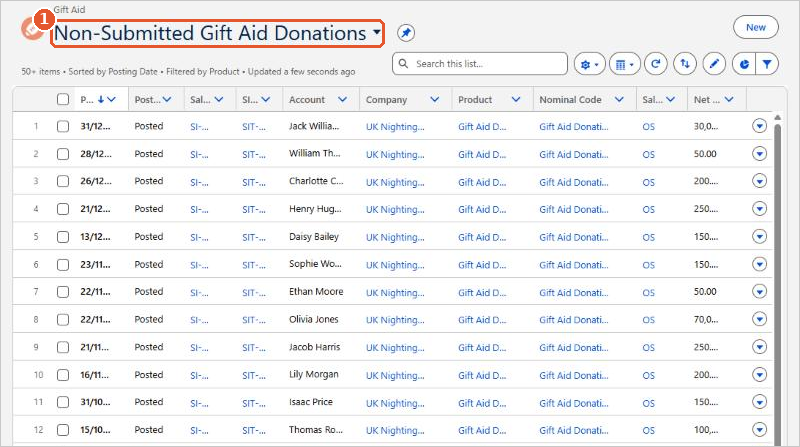Image resolution: width=800 pixels, height=447 pixels.
Task: Open the Post... column header menu
Action: pos(167,100)
